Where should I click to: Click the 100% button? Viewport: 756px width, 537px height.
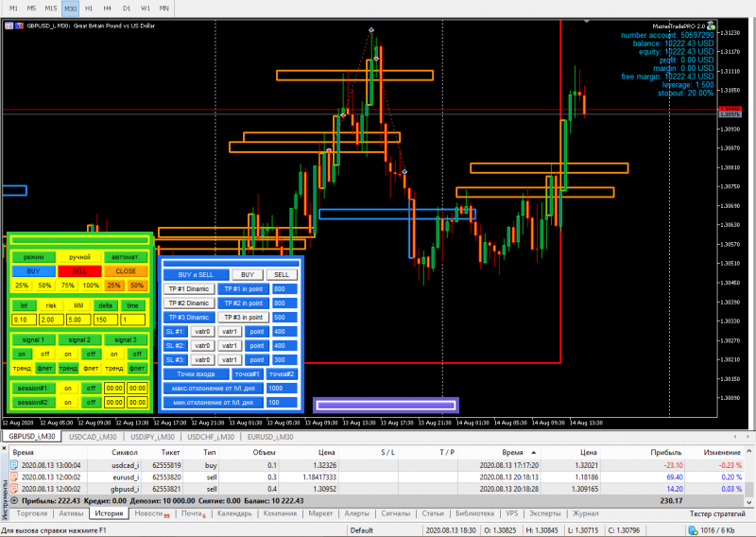coord(91,286)
